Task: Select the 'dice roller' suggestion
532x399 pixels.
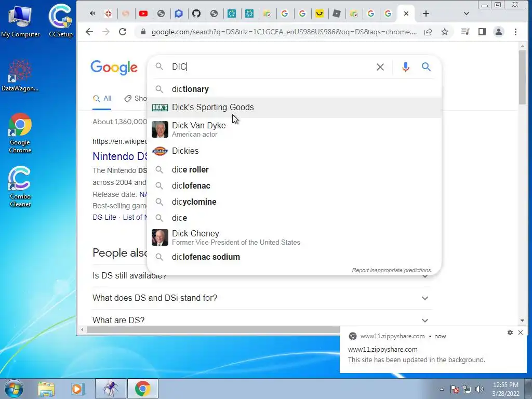Action: (294, 170)
